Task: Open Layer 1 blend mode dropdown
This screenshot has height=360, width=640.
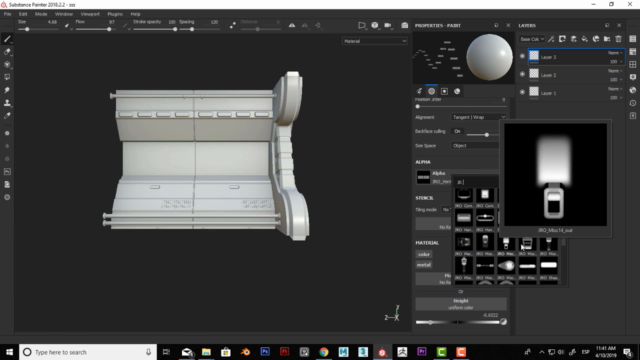Action: [615, 89]
